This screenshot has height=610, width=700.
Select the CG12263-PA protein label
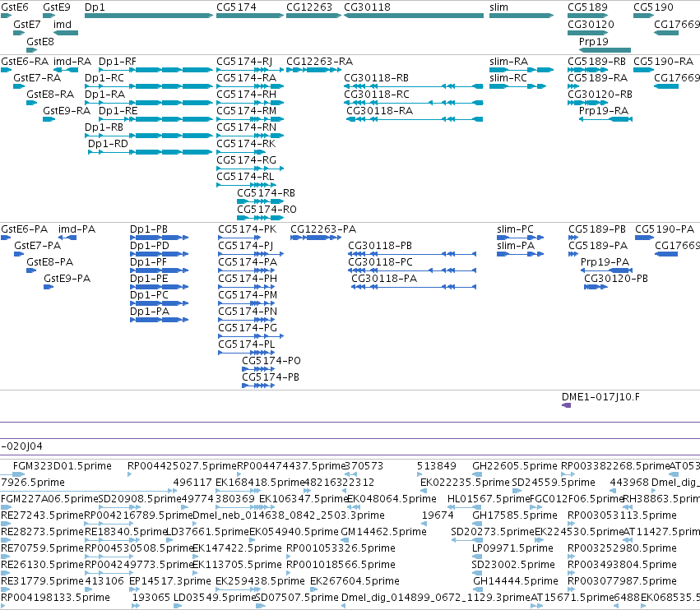[323, 229]
